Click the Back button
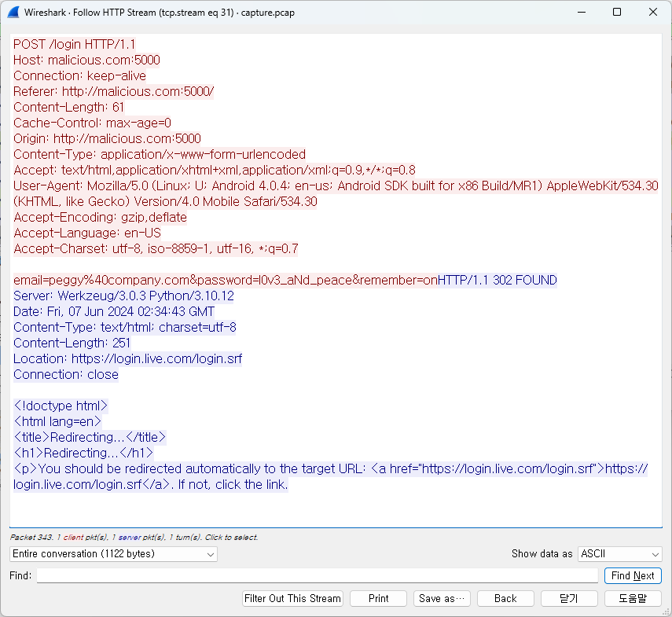The height and width of the screenshot is (617, 672). [505, 598]
